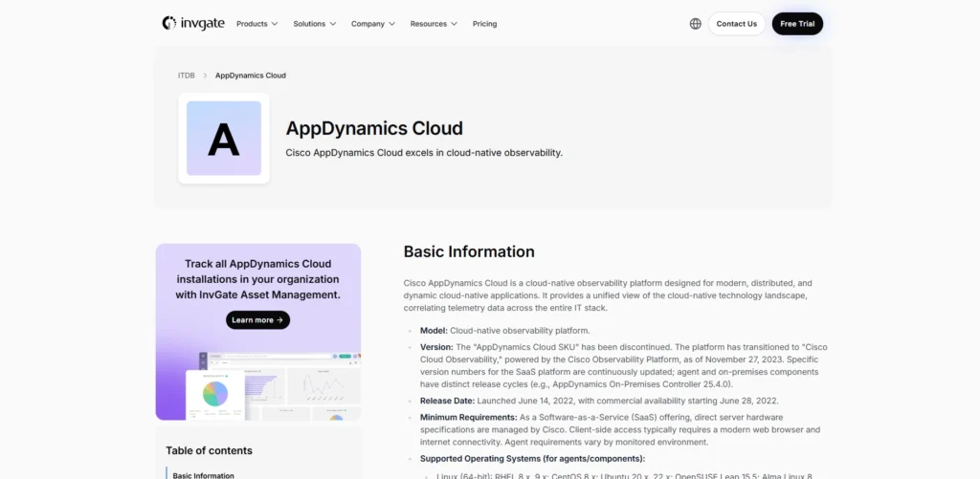Open the Pricing page
This screenshot has width=980, height=479.
click(x=484, y=24)
